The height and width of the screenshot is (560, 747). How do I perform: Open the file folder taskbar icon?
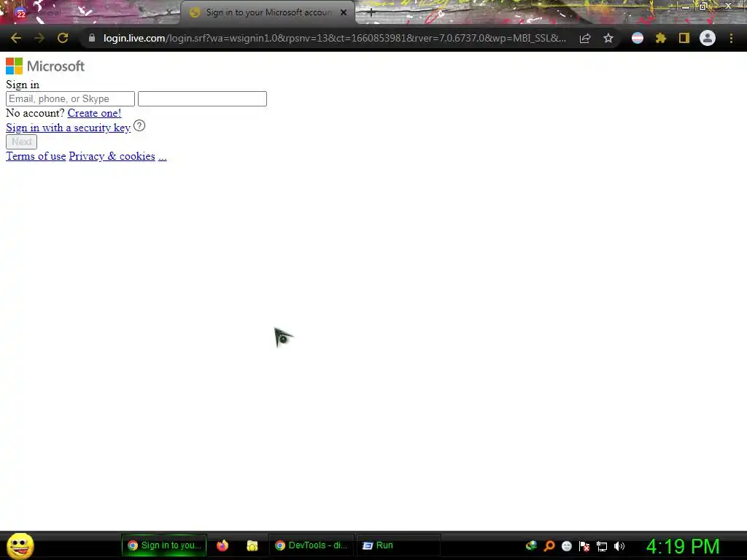pyautogui.click(x=252, y=545)
